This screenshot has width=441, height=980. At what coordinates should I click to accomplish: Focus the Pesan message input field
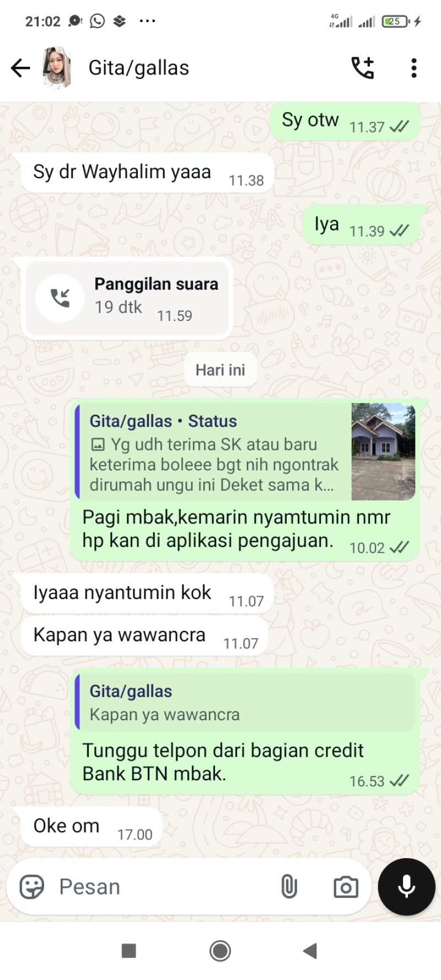[165, 887]
